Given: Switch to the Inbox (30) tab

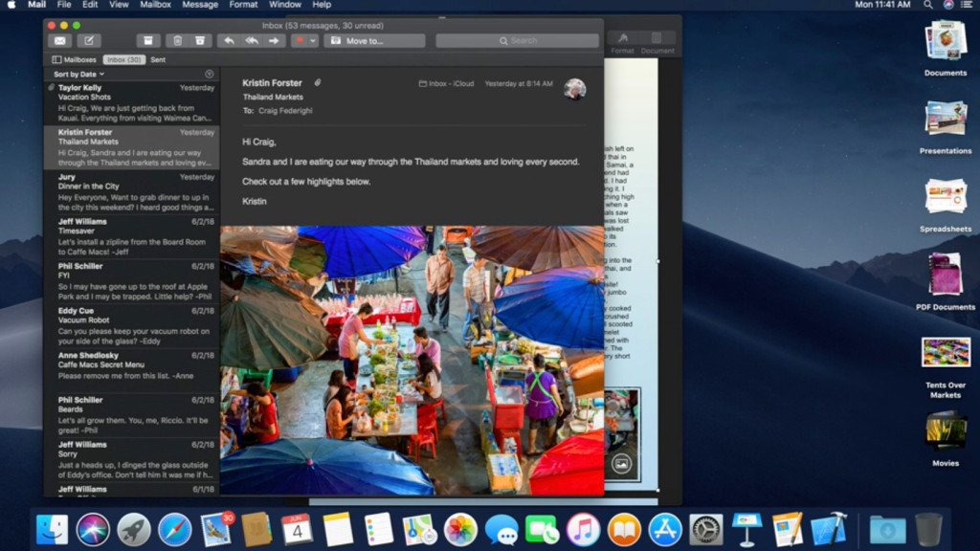Looking at the screenshot, I should coord(123,59).
